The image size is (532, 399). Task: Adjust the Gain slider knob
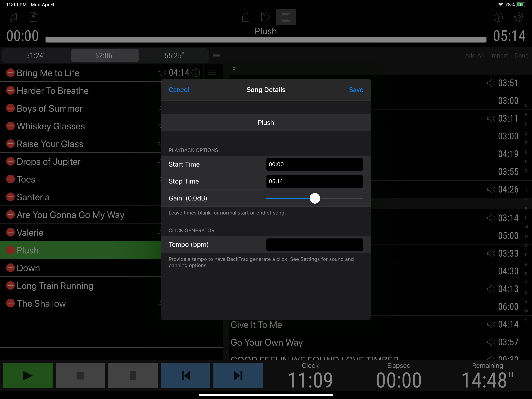point(315,198)
